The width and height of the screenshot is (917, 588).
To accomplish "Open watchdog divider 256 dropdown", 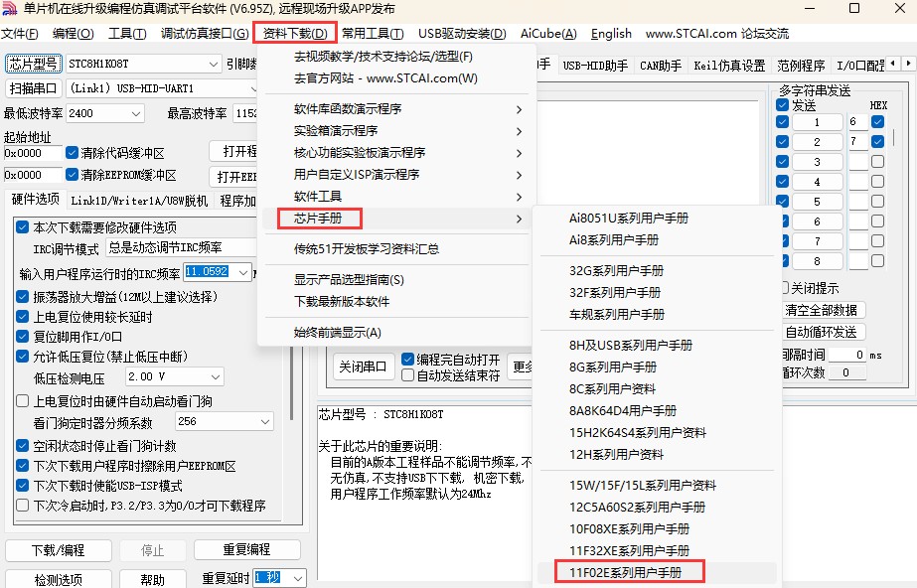I will [x=225, y=421].
